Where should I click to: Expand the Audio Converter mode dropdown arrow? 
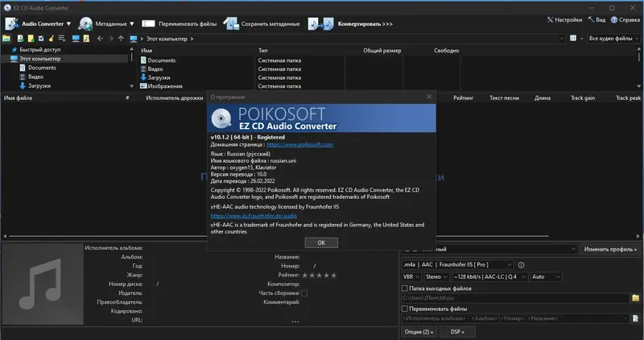68,24
